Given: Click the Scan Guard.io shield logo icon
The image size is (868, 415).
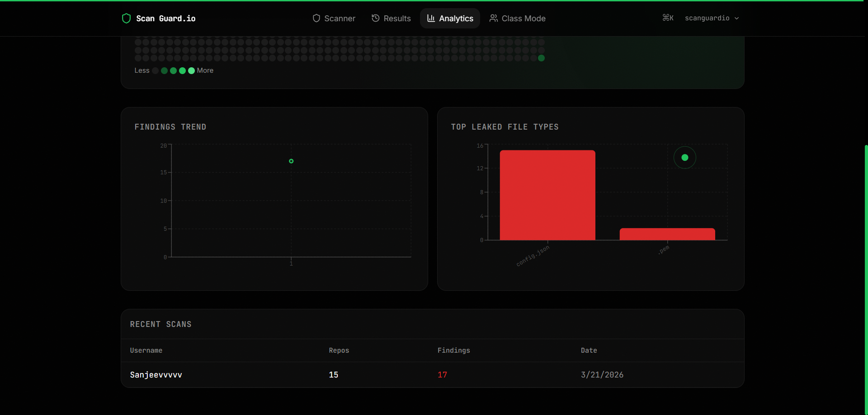Looking at the screenshot, I should pyautogui.click(x=126, y=18).
